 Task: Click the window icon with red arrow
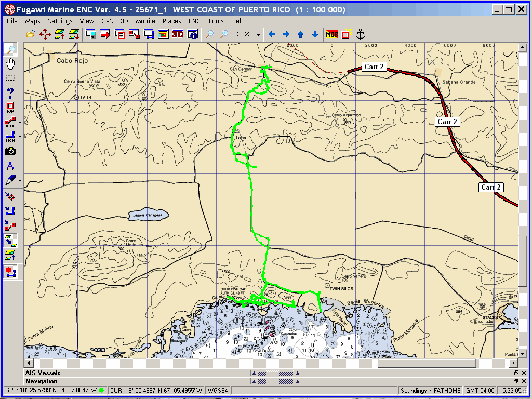tap(105, 34)
